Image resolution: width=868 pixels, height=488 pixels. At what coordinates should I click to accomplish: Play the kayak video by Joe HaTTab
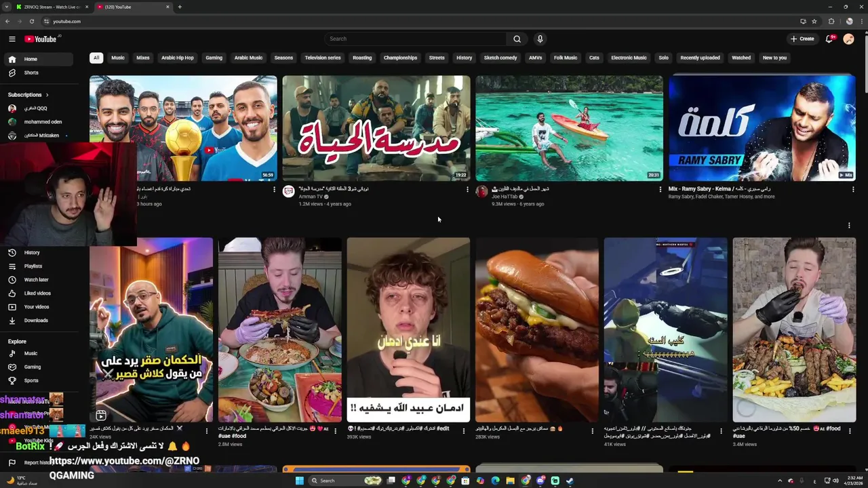tap(569, 128)
